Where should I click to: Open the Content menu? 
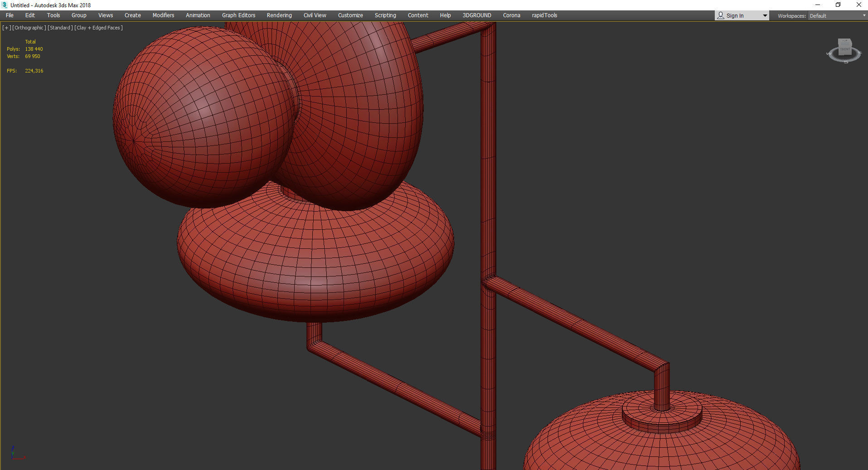(x=418, y=15)
